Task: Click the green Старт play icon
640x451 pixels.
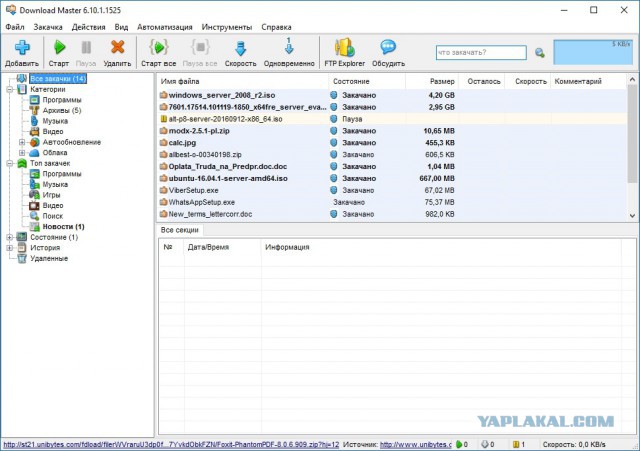Action: pos(59,47)
